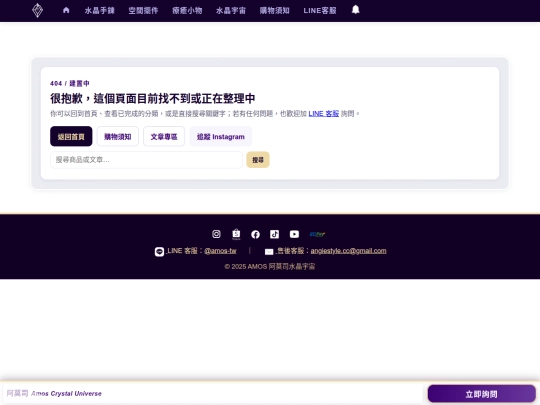Open the angiestyle.cc@gmail.com email link

tap(349, 251)
